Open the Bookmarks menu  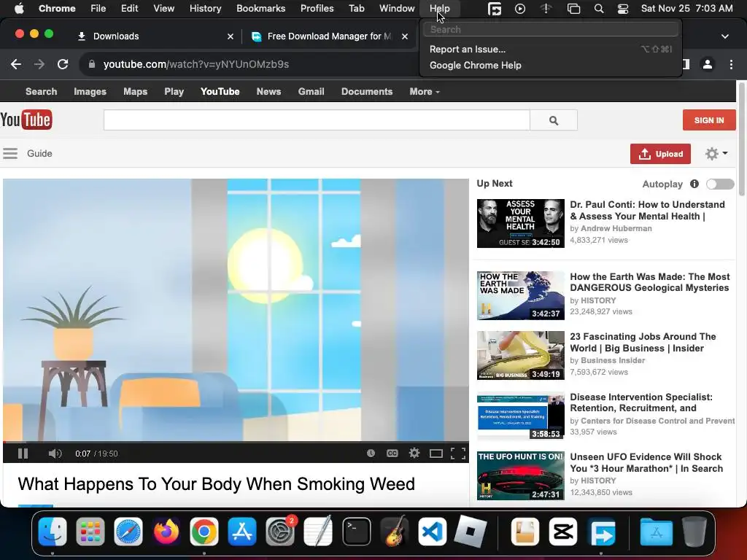(260, 8)
